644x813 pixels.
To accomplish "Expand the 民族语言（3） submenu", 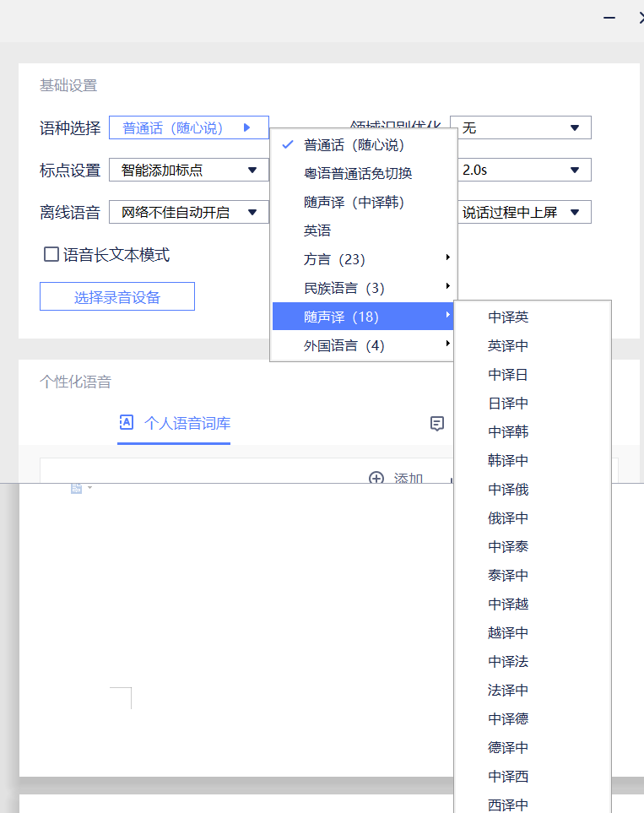I will 363,289.
